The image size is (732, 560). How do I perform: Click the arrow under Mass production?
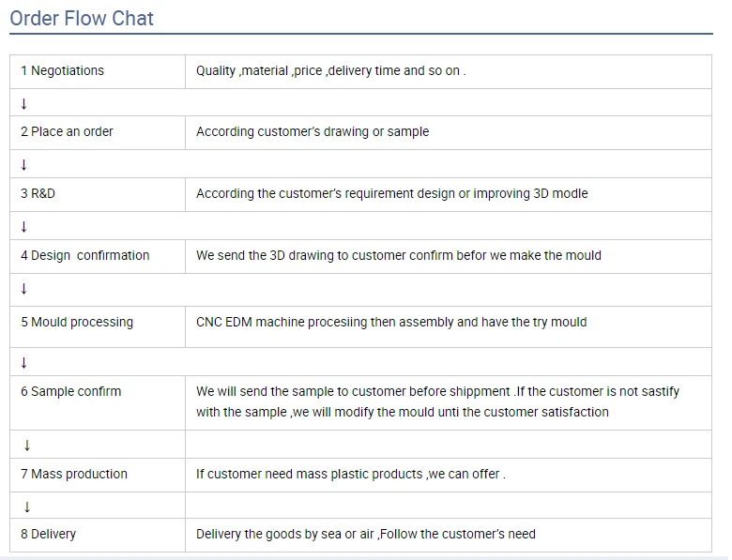(x=27, y=507)
